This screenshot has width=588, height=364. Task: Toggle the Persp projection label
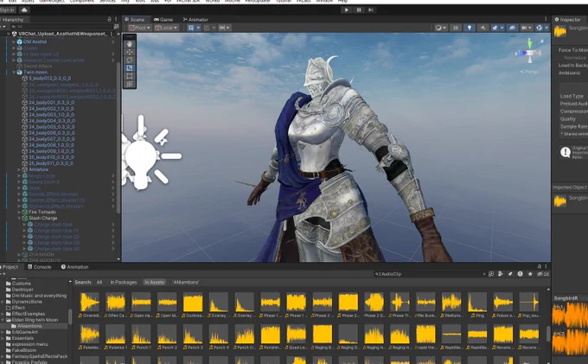tap(529, 72)
